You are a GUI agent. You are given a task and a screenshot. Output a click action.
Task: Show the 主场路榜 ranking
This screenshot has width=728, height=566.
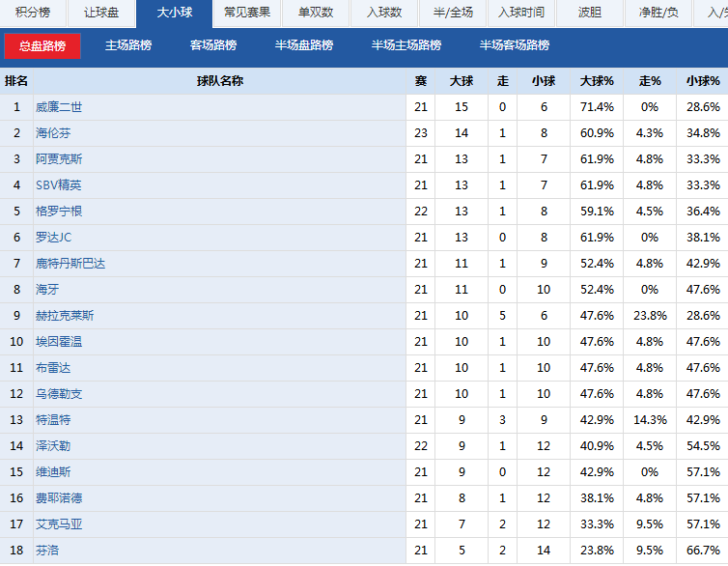pyautogui.click(x=128, y=45)
